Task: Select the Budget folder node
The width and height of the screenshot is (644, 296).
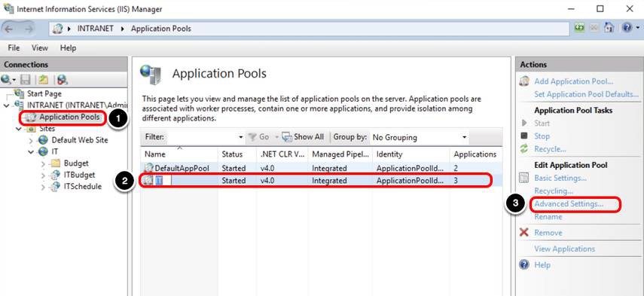Action: pos(76,163)
